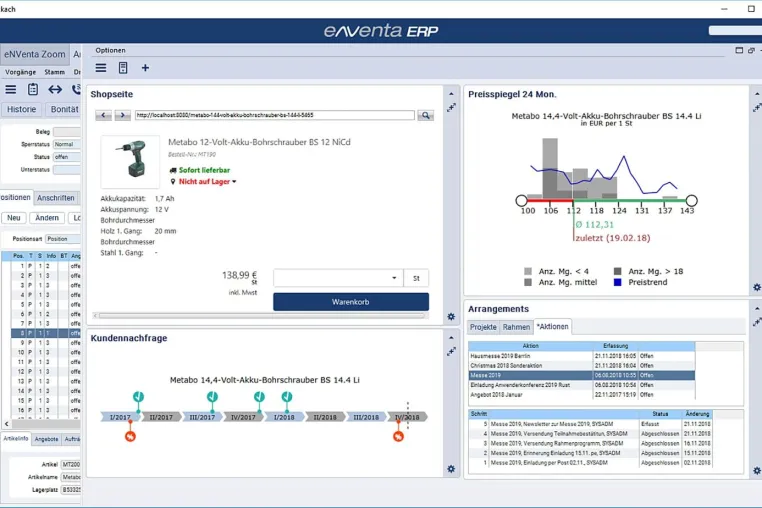Select the Hausmesse 2019 Berlin action row

[582, 356]
